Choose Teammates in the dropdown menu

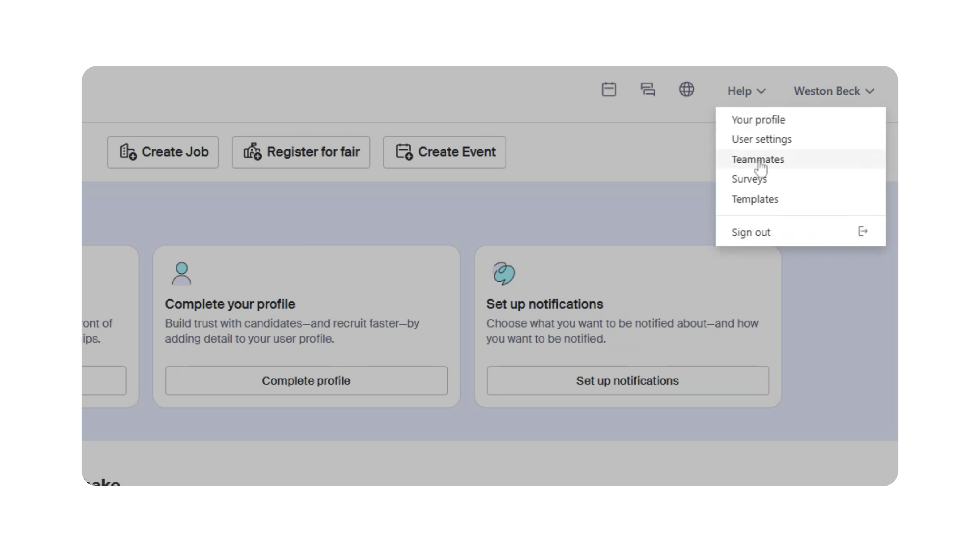click(758, 159)
